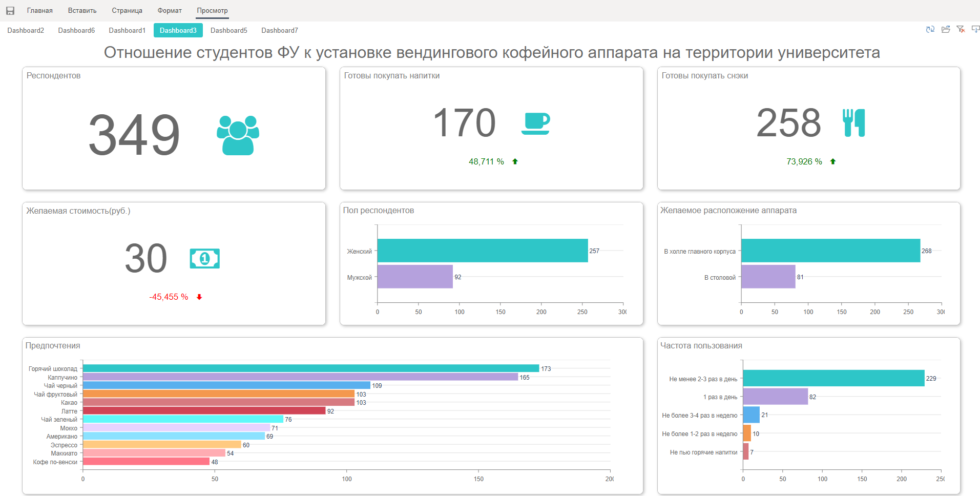
Task: Click the refresh dashboard icon
Action: tap(930, 30)
